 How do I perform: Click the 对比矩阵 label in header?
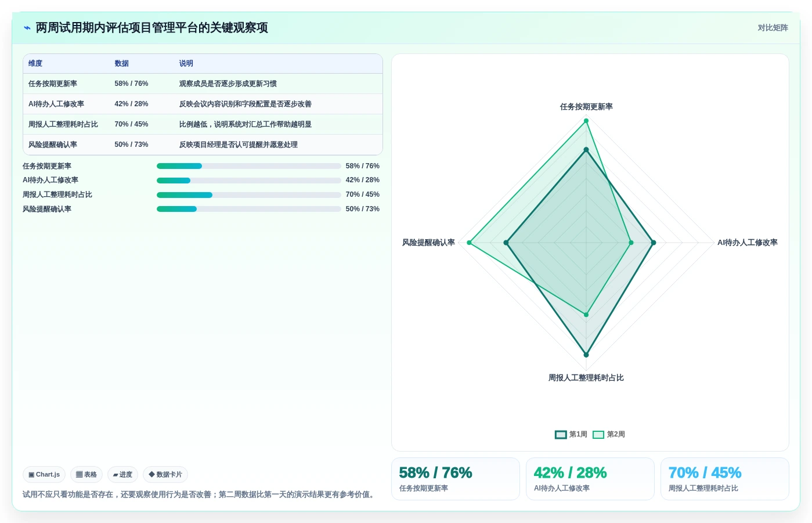tap(773, 28)
